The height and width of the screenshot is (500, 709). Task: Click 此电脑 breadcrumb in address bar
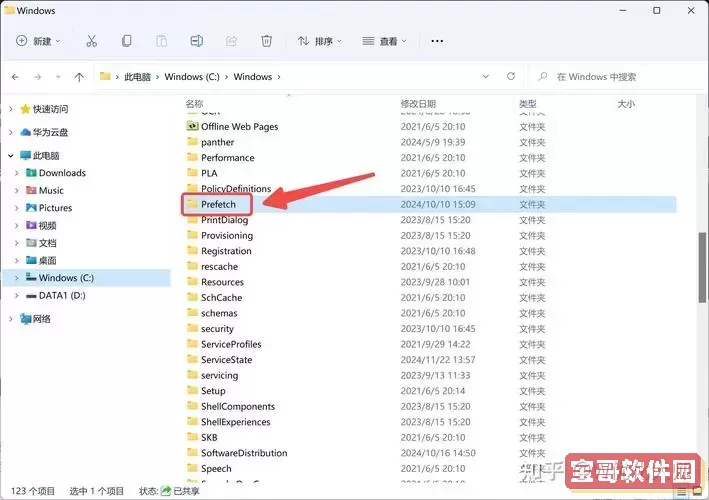[138, 76]
